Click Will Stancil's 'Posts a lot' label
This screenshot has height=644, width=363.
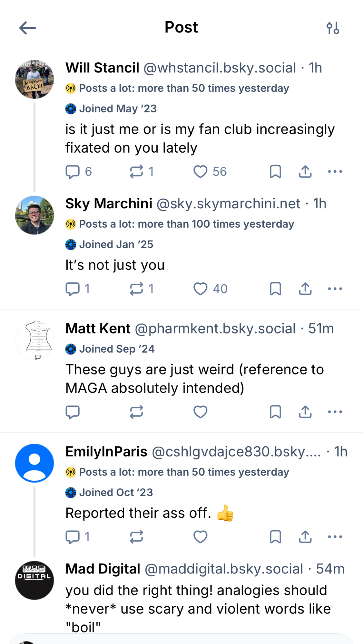[184, 88]
